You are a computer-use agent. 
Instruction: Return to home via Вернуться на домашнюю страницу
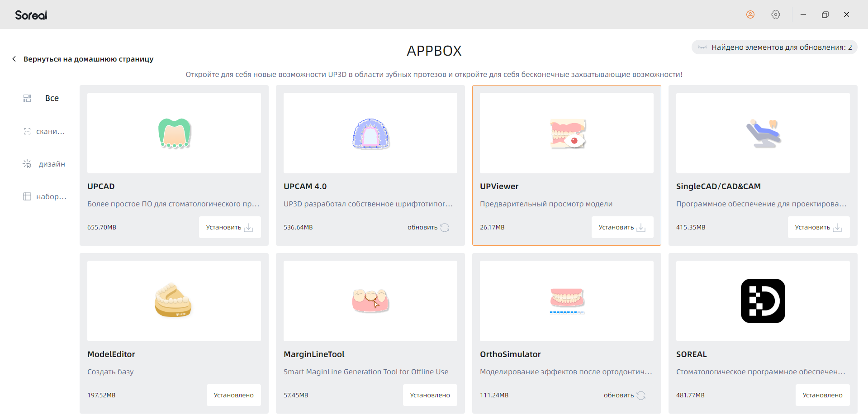pyautogui.click(x=89, y=59)
